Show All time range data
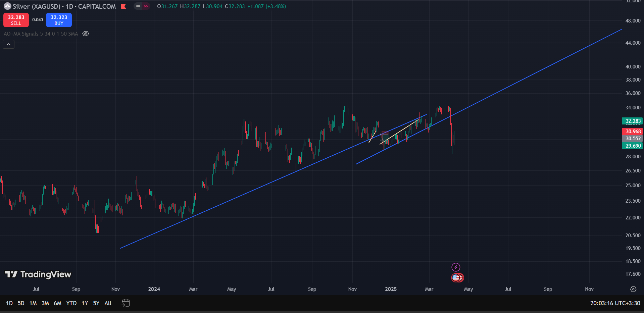644x313 pixels. 108,303
